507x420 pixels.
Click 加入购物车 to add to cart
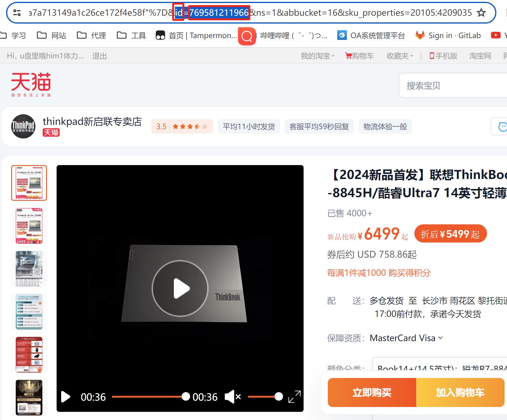coord(460,392)
